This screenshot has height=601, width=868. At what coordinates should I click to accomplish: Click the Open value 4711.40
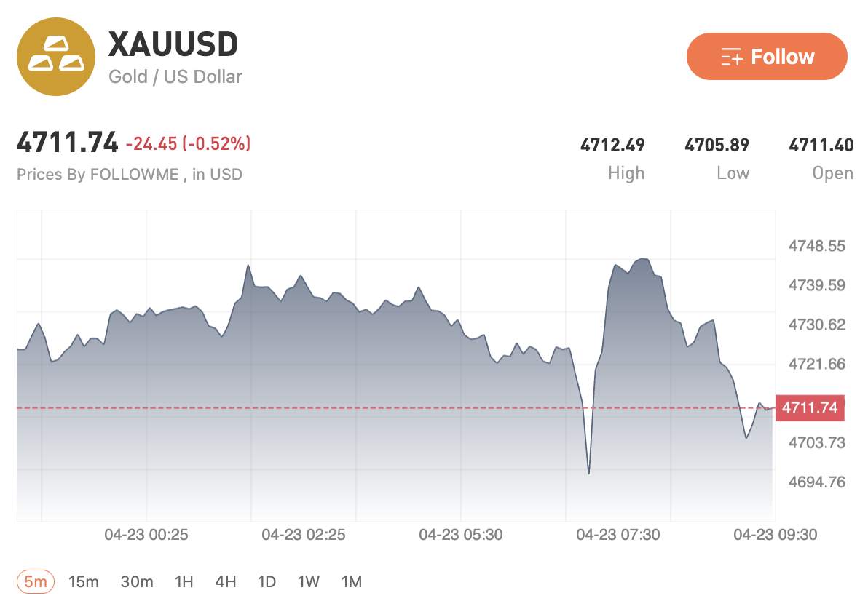(822, 146)
